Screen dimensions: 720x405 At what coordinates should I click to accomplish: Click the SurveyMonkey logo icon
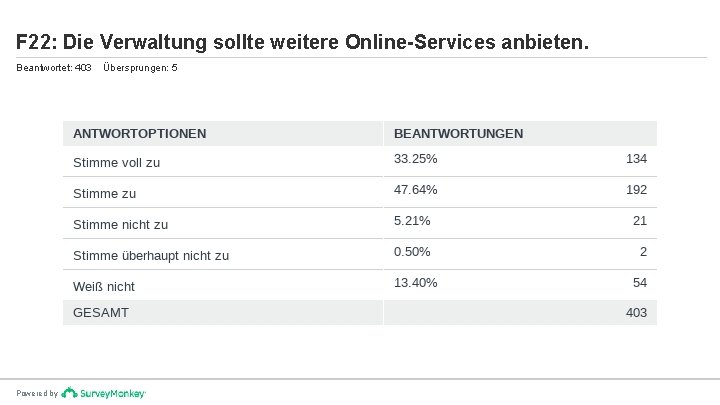[69, 393]
